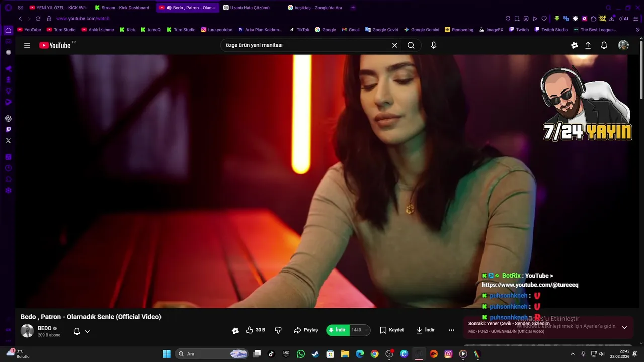Screen dimensions: 644x362
Task: Like the video showing 30 B
Action: tap(256, 330)
